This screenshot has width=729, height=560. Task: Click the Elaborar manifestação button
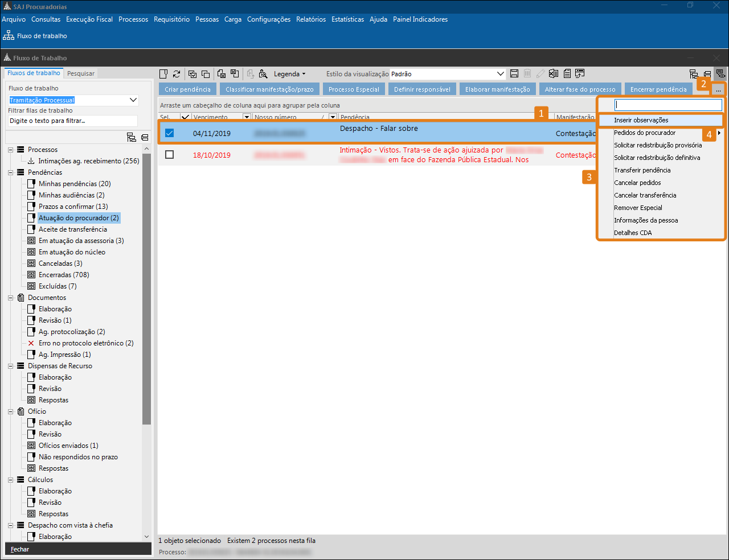pos(497,89)
